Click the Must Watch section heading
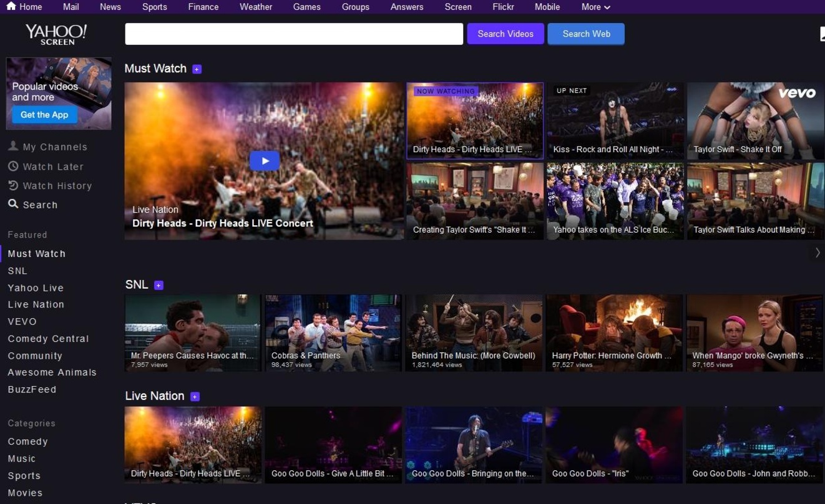 (155, 69)
